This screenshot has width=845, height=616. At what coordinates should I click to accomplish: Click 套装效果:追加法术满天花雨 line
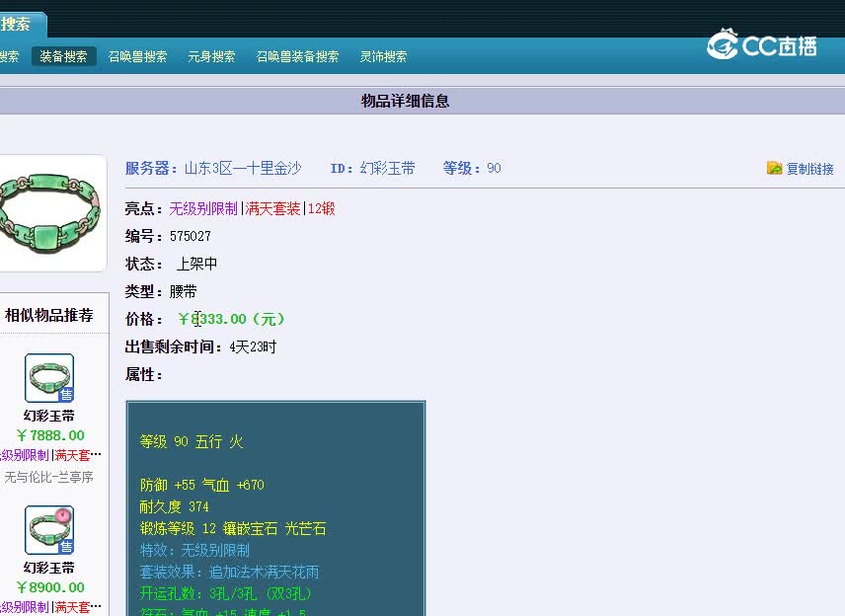(230, 572)
